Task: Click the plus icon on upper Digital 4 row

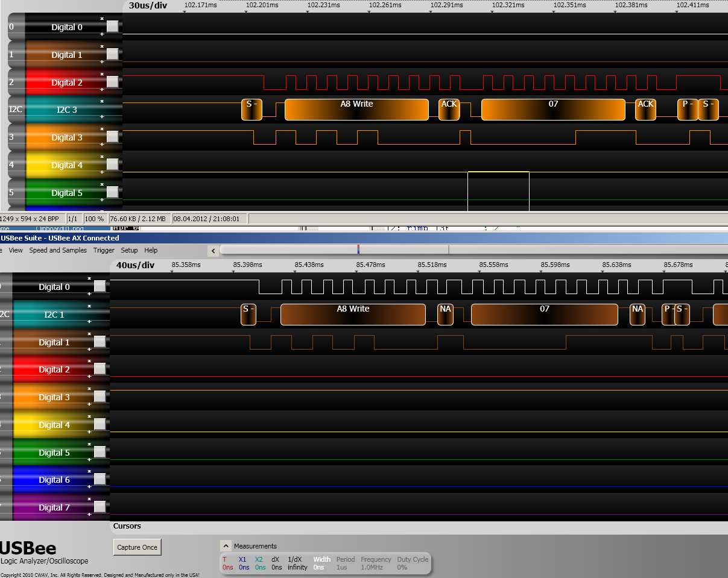Action: pos(102,172)
